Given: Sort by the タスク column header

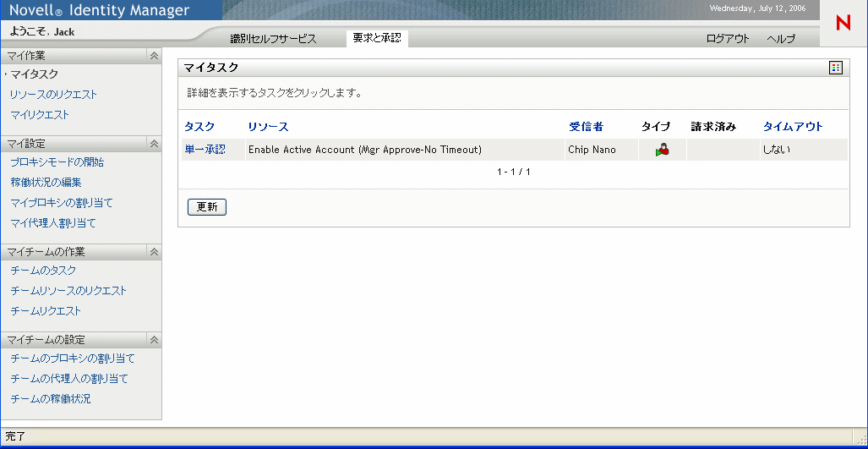Looking at the screenshot, I should coord(199,126).
